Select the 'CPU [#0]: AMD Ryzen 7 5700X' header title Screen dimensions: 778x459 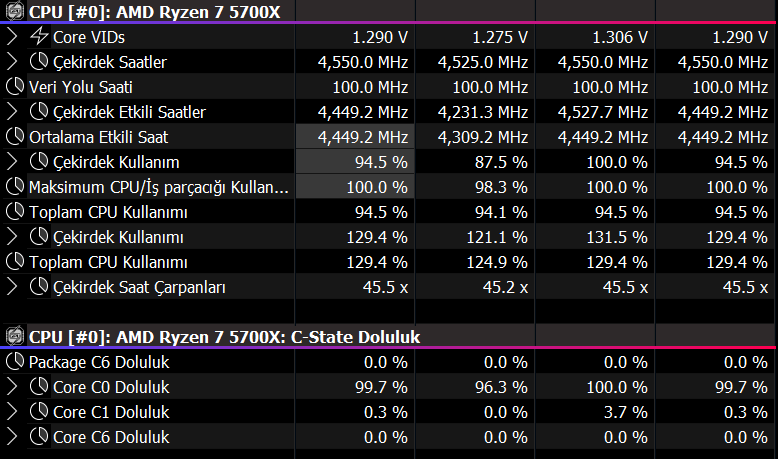tap(154, 12)
